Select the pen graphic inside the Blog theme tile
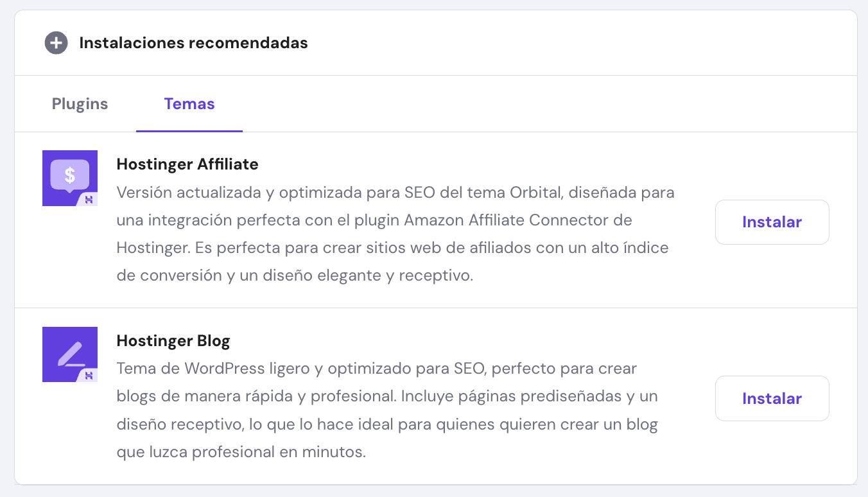 click(69, 353)
